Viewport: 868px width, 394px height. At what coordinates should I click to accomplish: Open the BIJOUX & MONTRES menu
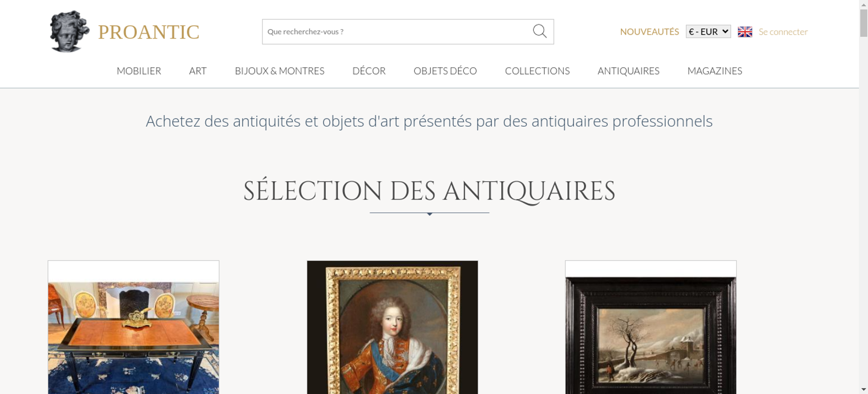(279, 71)
